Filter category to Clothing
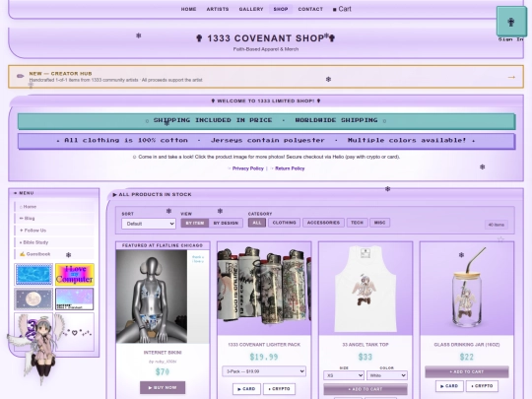This screenshot has width=532, height=399. click(x=285, y=223)
